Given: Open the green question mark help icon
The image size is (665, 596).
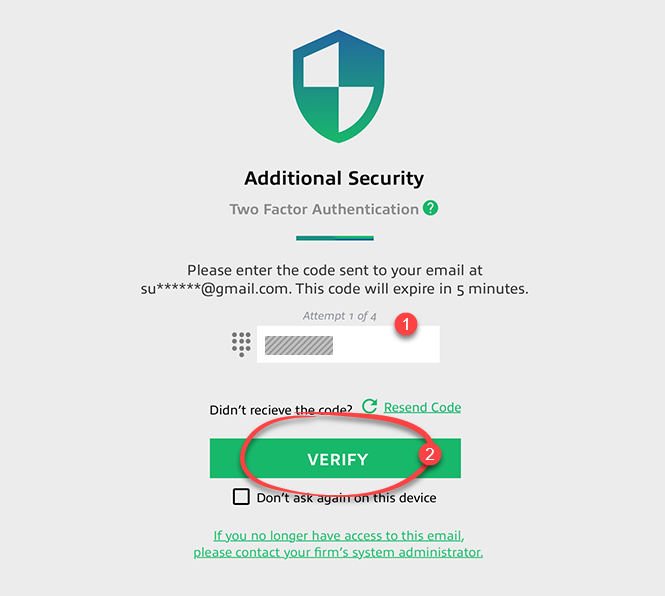Looking at the screenshot, I should (x=431, y=208).
